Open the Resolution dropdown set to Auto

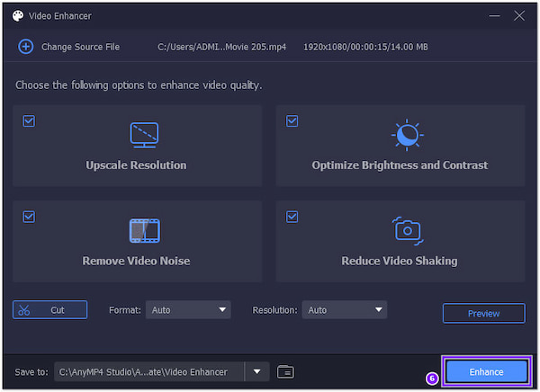click(x=345, y=310)
